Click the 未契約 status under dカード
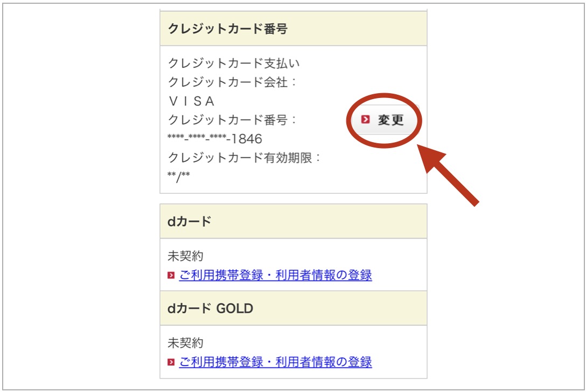This screenshot has width=586, height=392. 185,256
